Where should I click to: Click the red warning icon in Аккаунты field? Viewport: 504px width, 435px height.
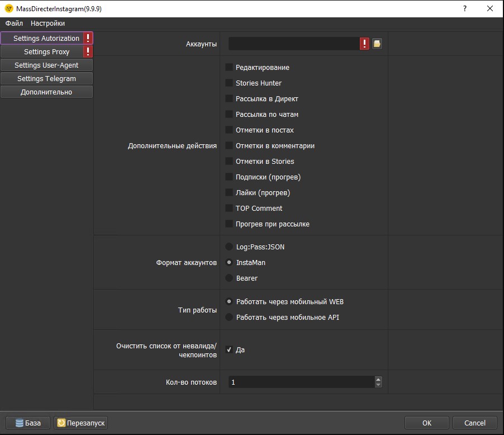[364, 44]
